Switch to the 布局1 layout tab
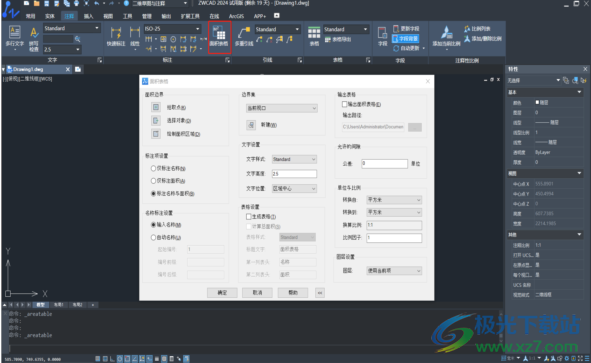591x363 pixels. (x=58, y=305)
